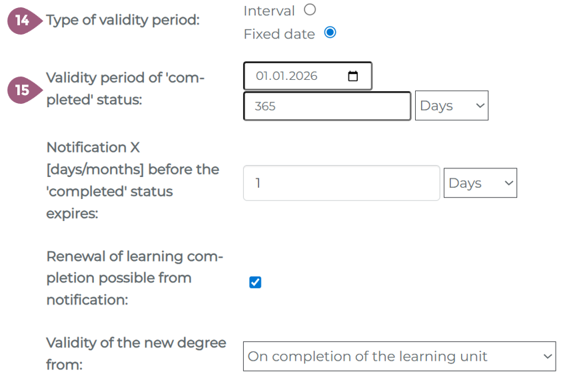Click the 'Validity of the new degree from:' label
This screenshot has height=392, width=575.
136,353
